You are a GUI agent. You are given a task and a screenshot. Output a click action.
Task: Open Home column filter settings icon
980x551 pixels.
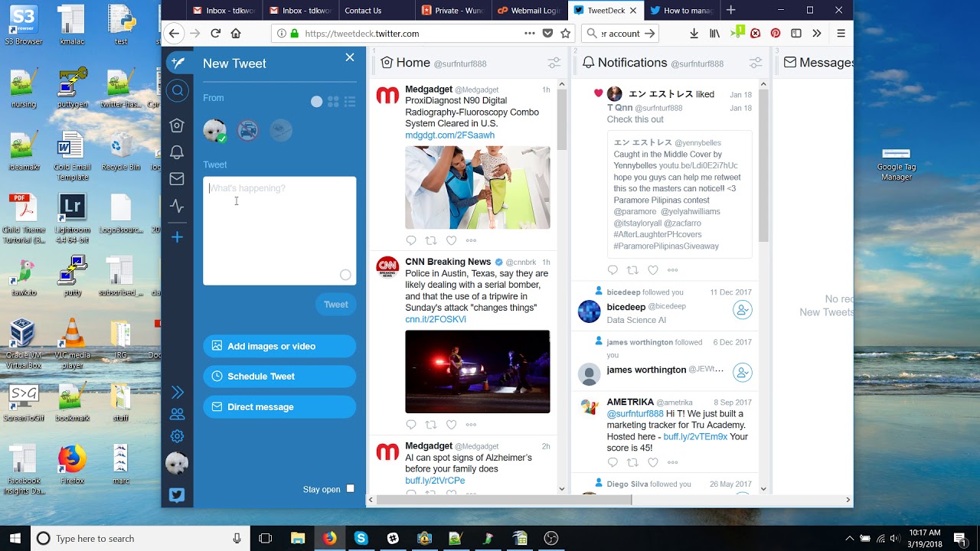[x=554, y=63]
